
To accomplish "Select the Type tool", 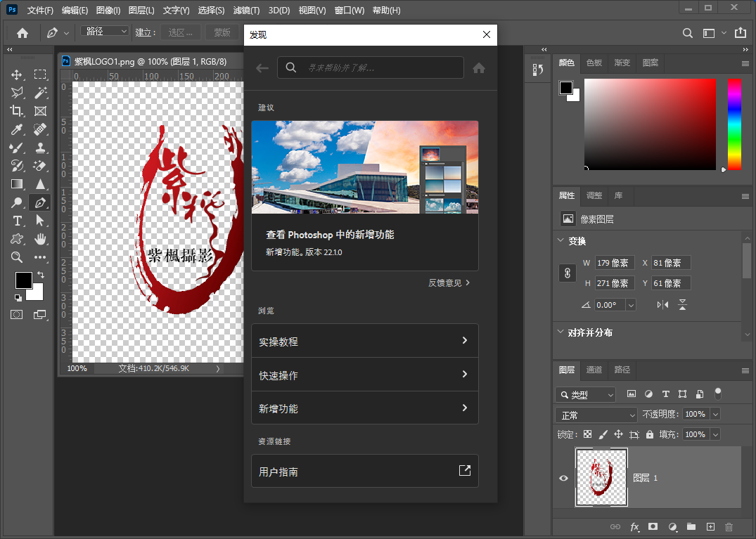I will pos(17,221).
